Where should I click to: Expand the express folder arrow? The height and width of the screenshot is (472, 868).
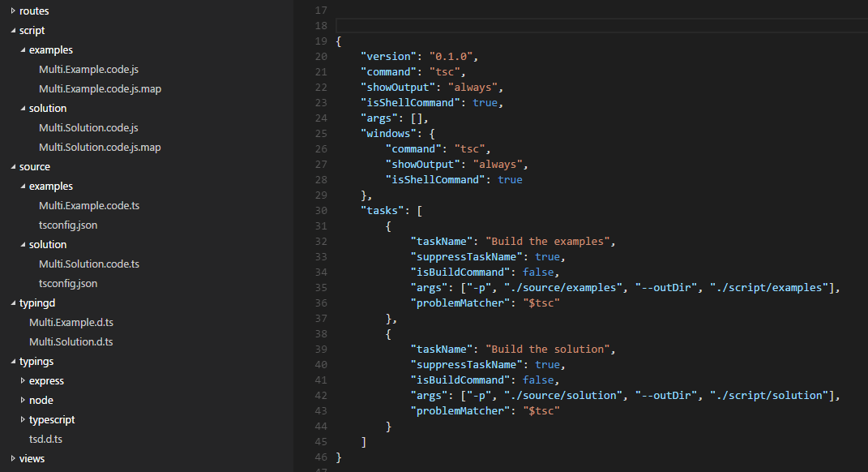point(23,380)
